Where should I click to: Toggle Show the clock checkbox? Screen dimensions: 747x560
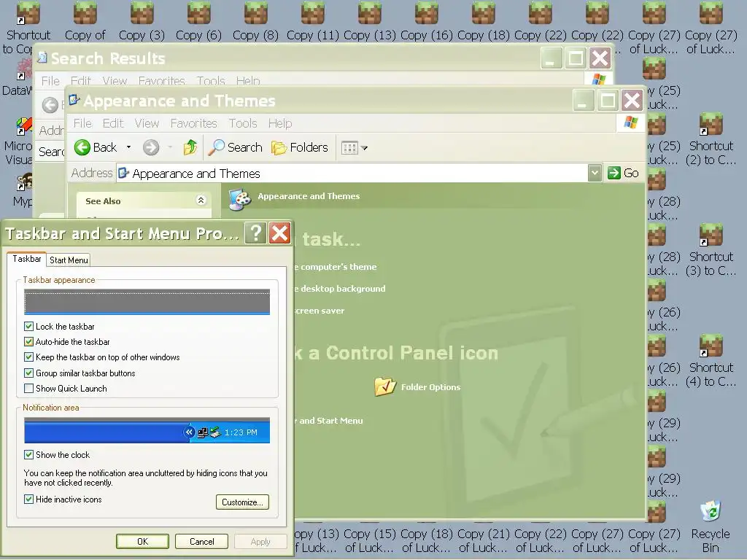(x=28, y=455)
